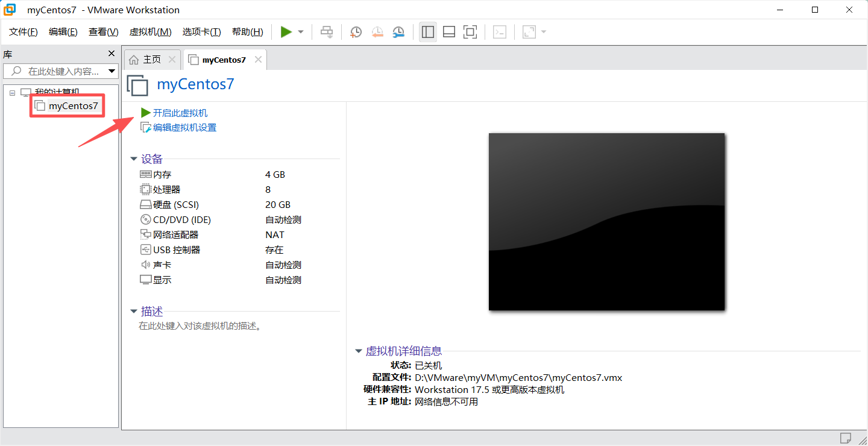Open the 选项卡(T) menu

[x=202, y=32]
